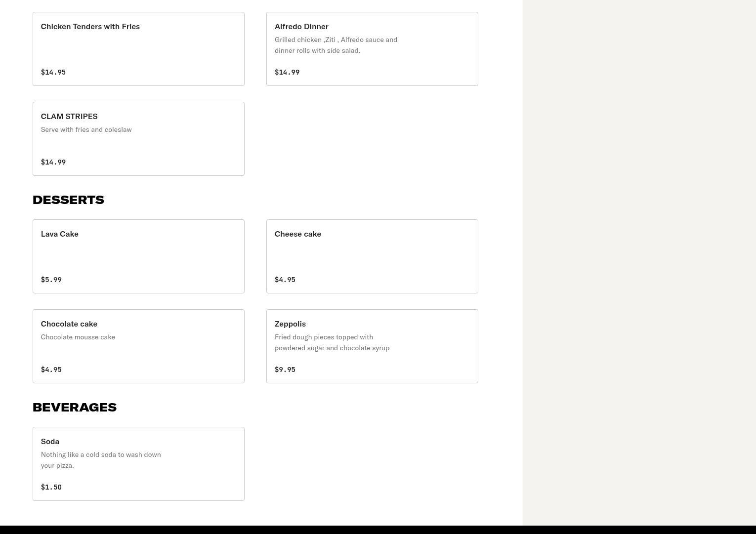Viewport: 756px width, 534px height.
Task: Click the $4.95 price under Chocolate cake
Action: 51,370
